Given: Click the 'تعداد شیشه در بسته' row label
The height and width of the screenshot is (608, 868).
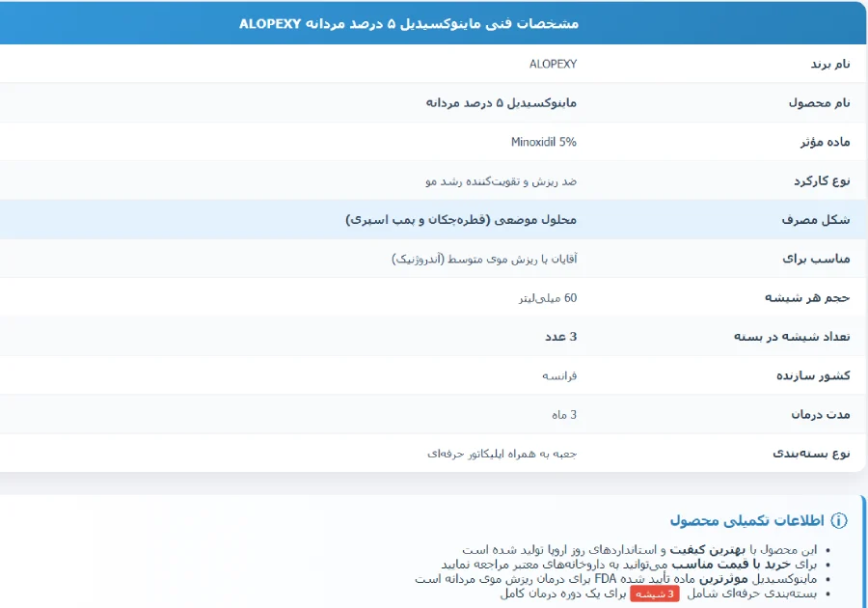Looking at the screenshot, I should point(792,337).
